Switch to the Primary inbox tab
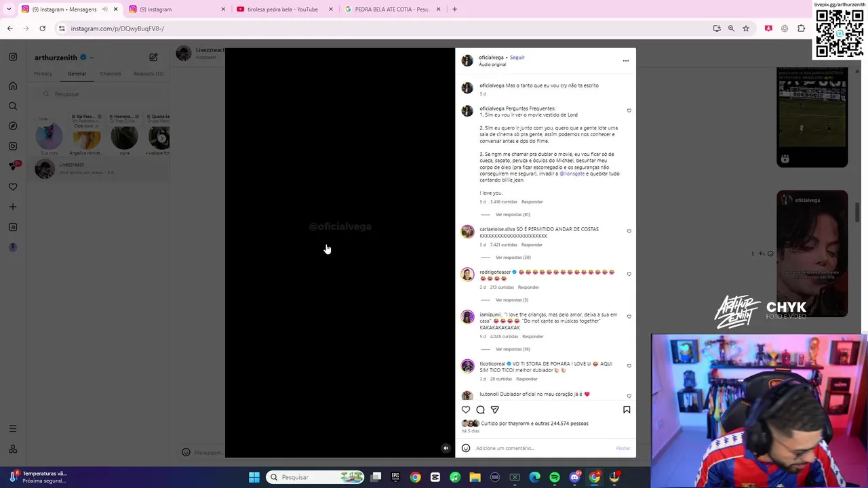 [x=43, y=74]
